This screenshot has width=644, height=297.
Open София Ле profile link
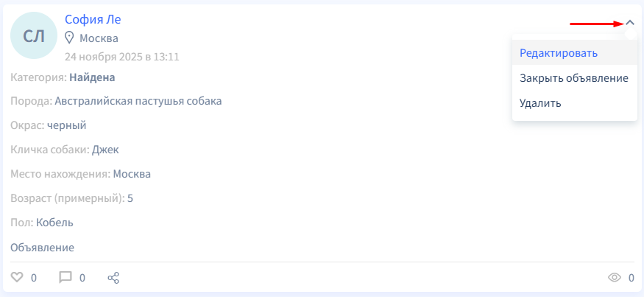[93, 19]
